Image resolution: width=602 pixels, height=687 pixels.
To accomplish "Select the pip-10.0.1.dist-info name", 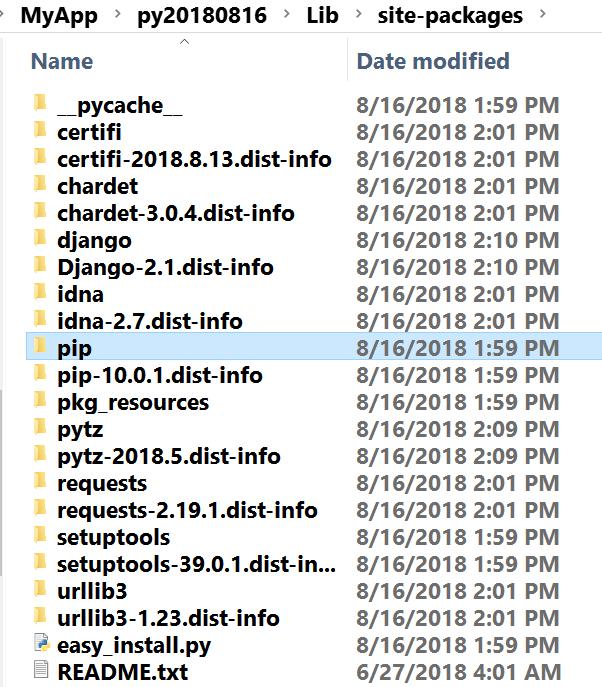I will (160, 376).
